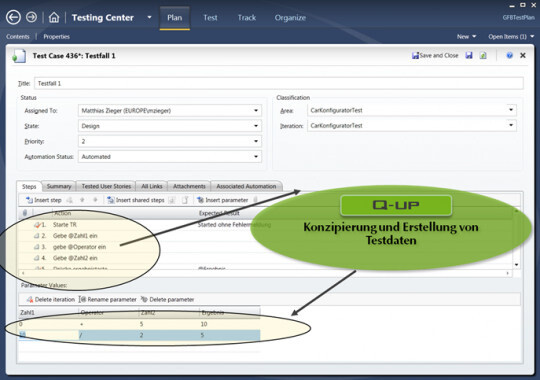Select step 1 Starte TR
This screenshot has width=540, height=380.
pyautogui.click(x=65, y=225)
